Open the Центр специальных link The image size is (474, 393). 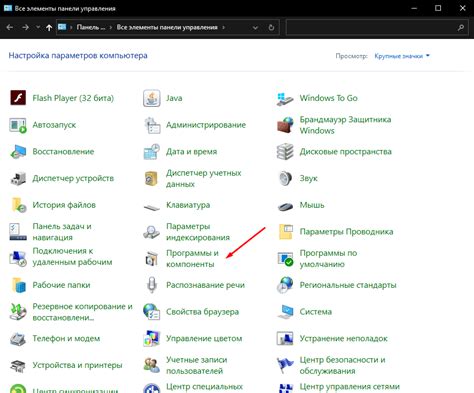pos(204,387)
